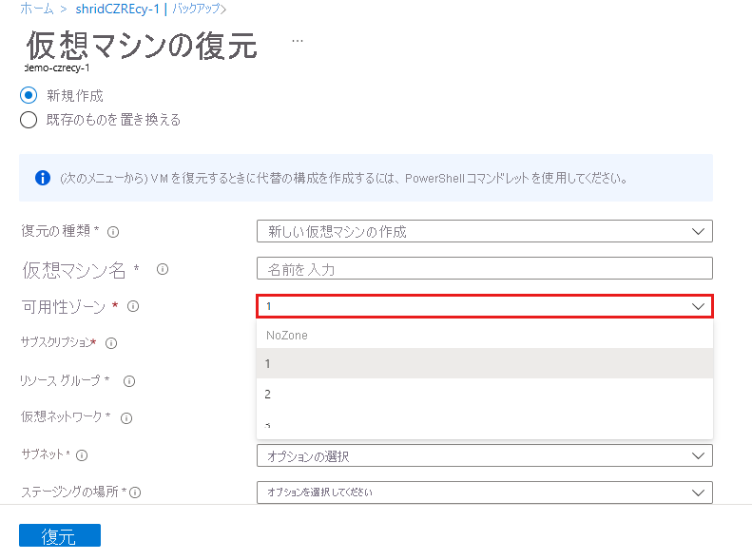
Task: Select 既存のものを置き換える radio option
Action: click(29, 120)
